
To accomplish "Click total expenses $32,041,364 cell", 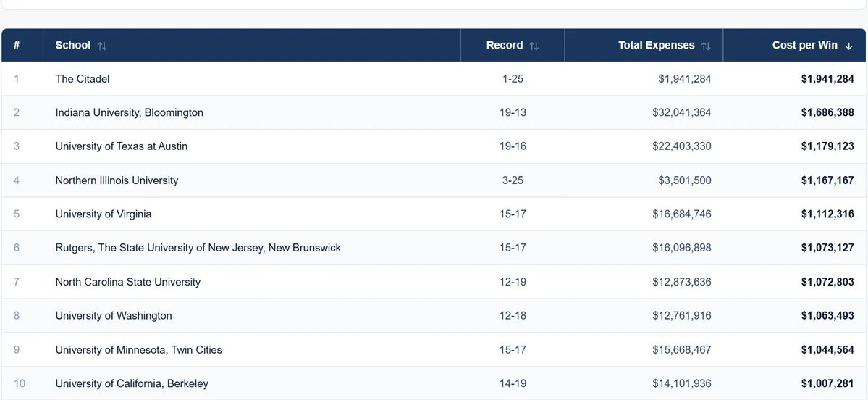I will 681,112.
